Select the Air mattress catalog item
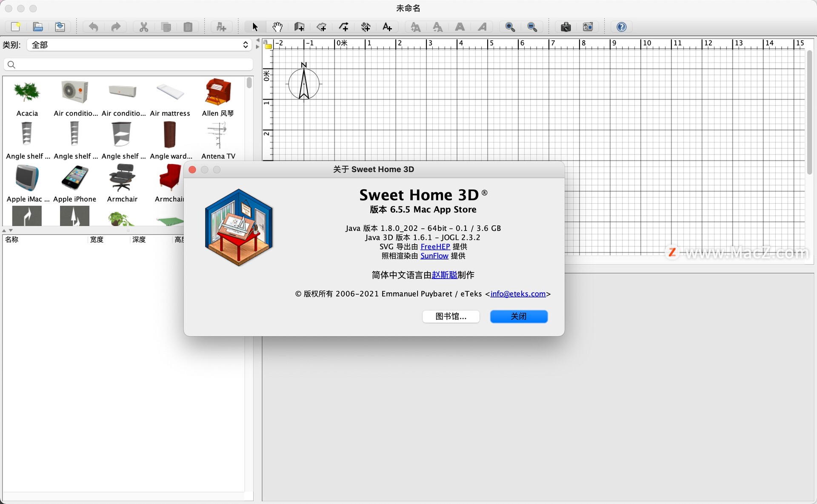The image size is (817, 504). [170, 97]
